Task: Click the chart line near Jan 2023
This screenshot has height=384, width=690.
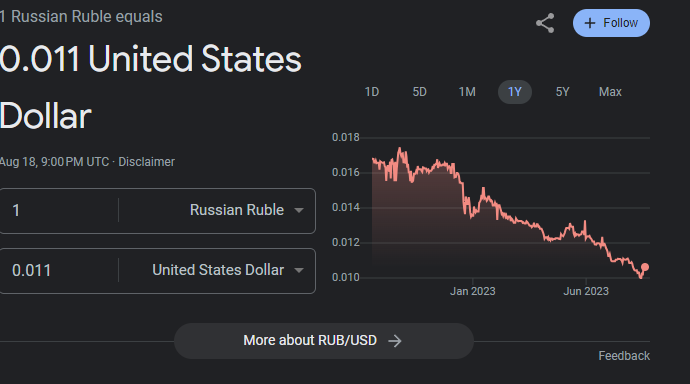Action: point(471,214)
